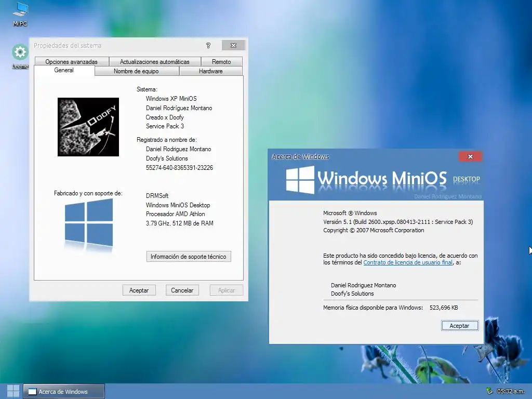Click the Copyright 2007 Microsoft Corporation line
Image resolution: width=532 pixels, height=399 pixels.
[x=374, y=230]
